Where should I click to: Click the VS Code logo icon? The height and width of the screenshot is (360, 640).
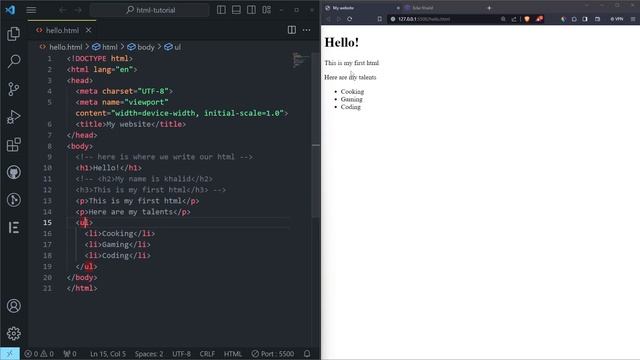tap(10, 10)
